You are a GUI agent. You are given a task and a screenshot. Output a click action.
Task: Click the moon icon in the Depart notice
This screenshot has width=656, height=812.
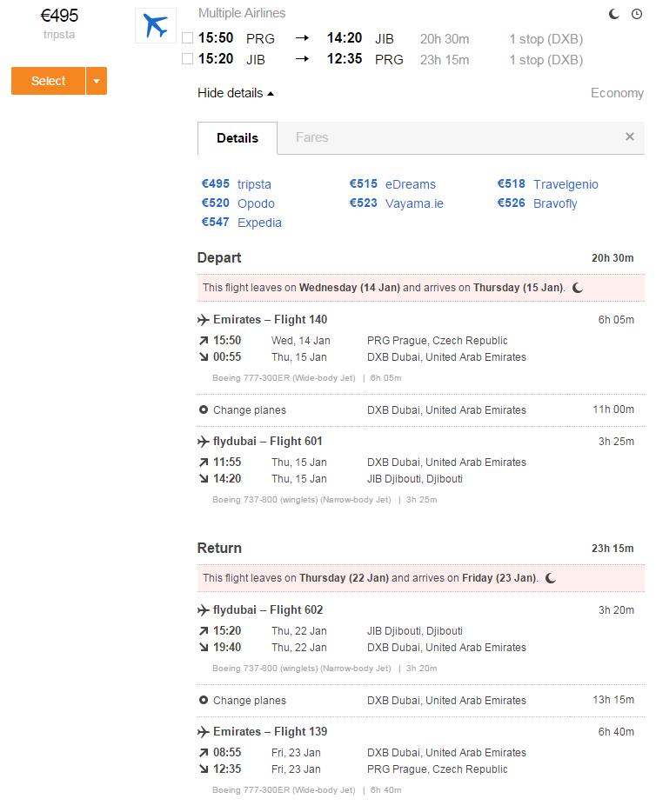coord(578,288)
